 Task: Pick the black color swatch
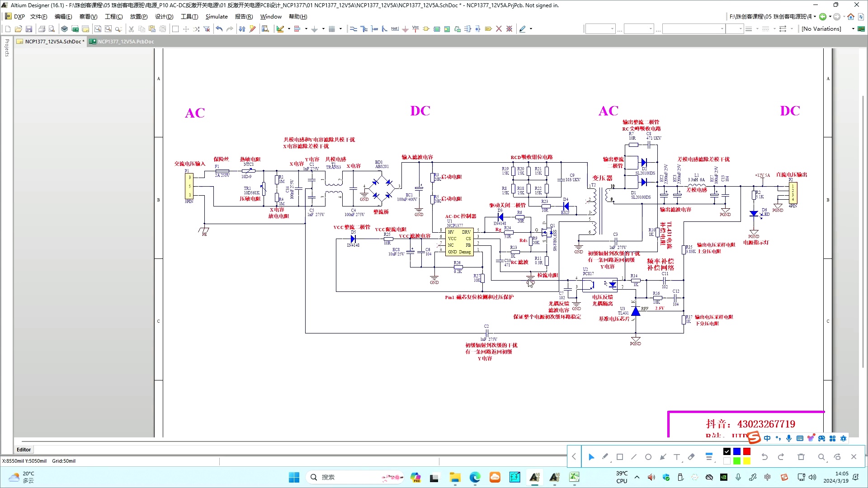pyautogui.click(x=727, y=451)
